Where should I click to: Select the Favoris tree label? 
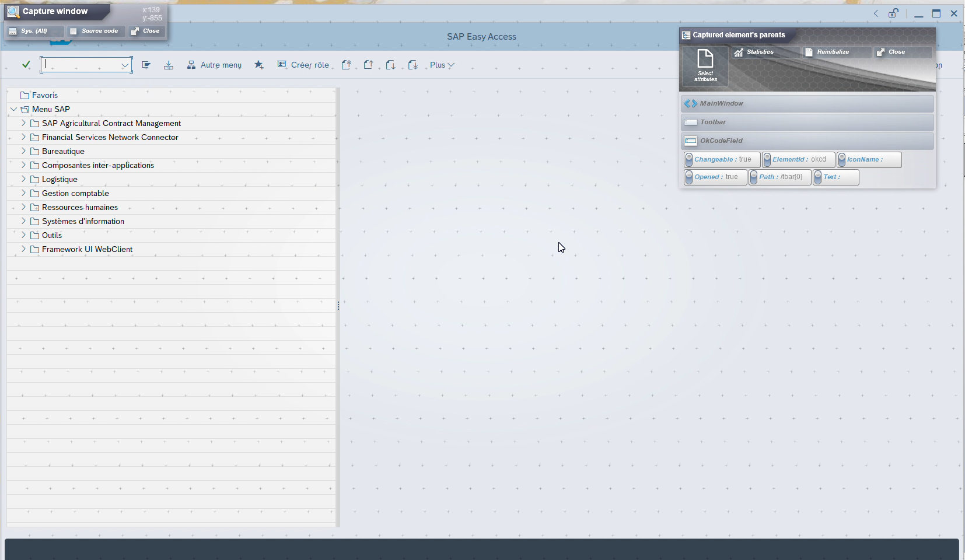[45, 95]
